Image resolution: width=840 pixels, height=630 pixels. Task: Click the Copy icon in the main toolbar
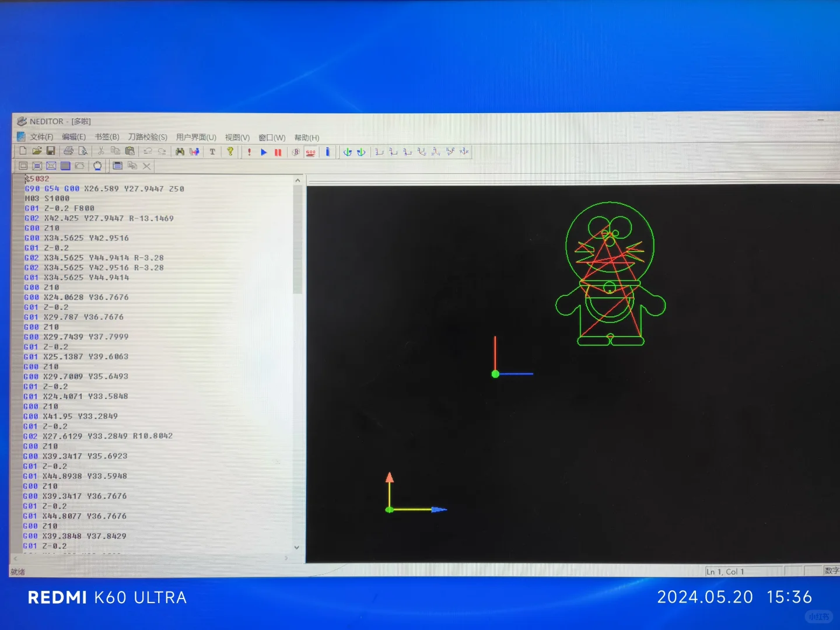(116, 151)
